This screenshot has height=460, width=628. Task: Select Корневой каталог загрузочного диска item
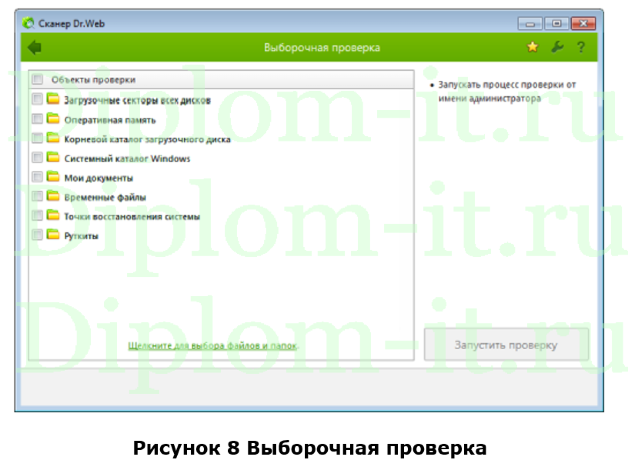[x=146, y=139]
